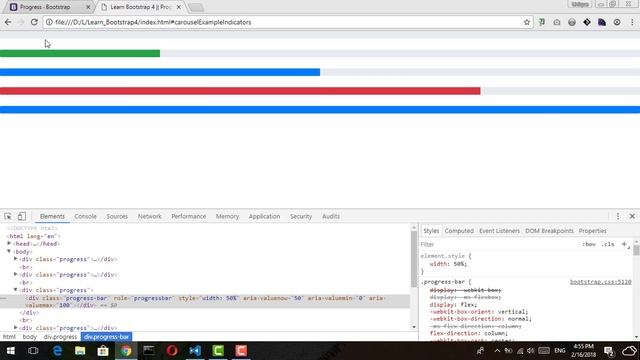This screenshot has width=640, height=360.
Task: Click the full-width blue progress bar
Action: [x=320, y=109]
